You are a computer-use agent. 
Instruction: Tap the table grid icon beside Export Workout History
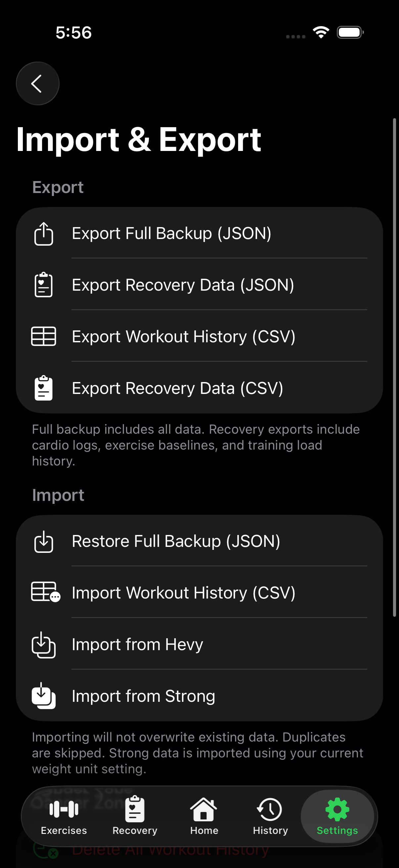tap(43, 336)
